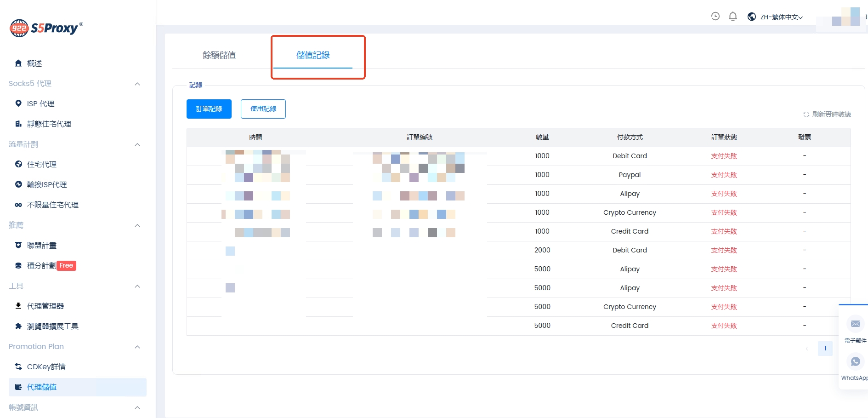Select the 儲值記錄 tab
The width and height of the screenshot is (868, 418).
click(313, 55)
